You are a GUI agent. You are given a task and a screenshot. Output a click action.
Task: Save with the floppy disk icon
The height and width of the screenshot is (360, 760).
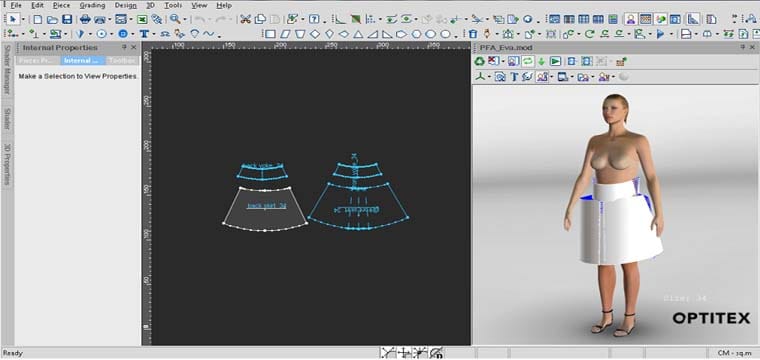67,19
